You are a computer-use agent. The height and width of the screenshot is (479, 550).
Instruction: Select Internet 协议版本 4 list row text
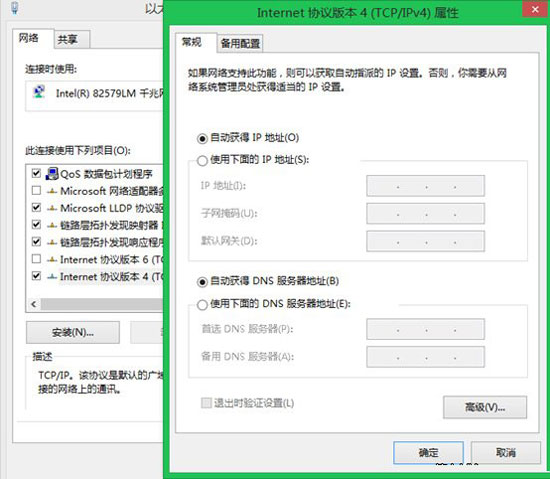(x=112, y=277)
